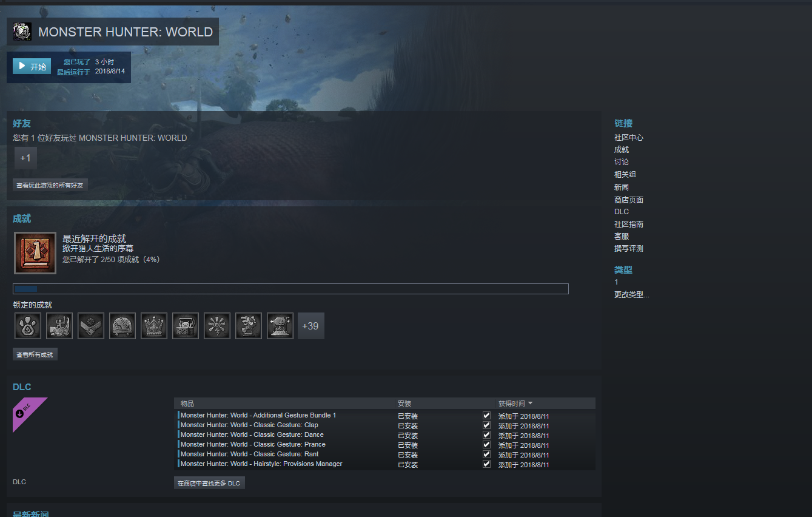Open the 成就 link in sidebar
Screen dimensions: 812x517
(x=622, y=150)
